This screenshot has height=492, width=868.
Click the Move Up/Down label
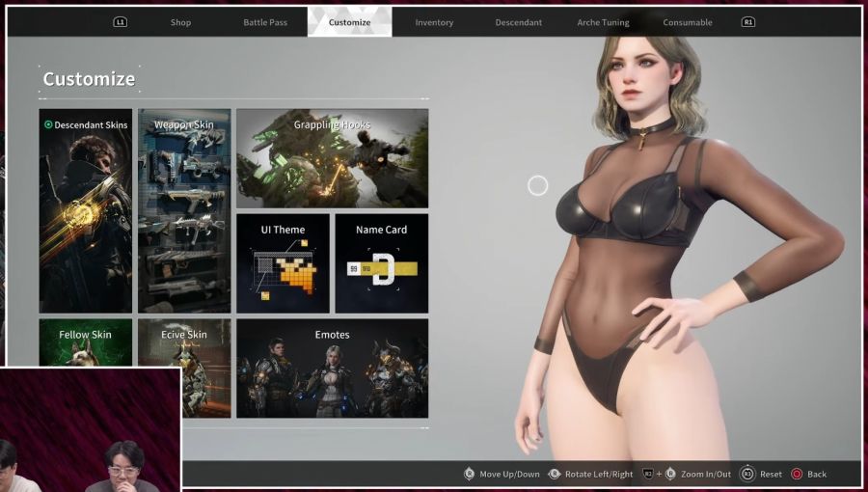509,475
